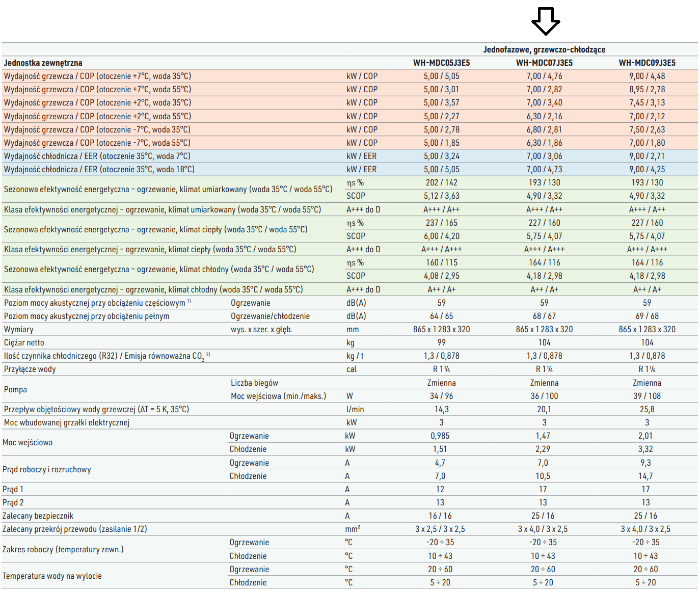Viewport: 700px width, 591px height.
Task: Click value 16 / 16
Action: [x=440, y=516]
